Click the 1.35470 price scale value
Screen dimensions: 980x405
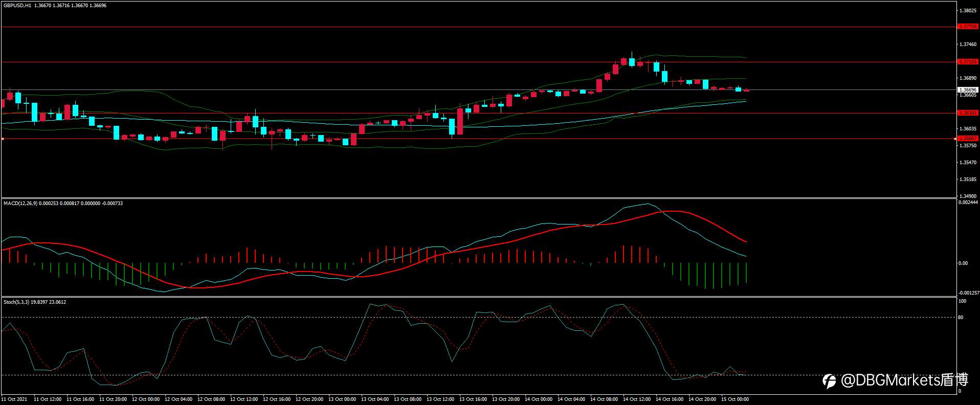[x=968, y=163]
